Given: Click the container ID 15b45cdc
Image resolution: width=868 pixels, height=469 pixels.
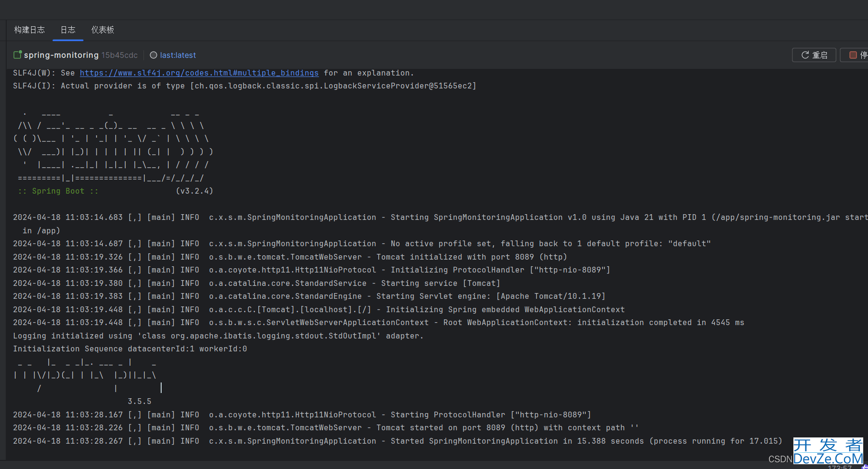Looking at the screenshot, I should [120, 55].
